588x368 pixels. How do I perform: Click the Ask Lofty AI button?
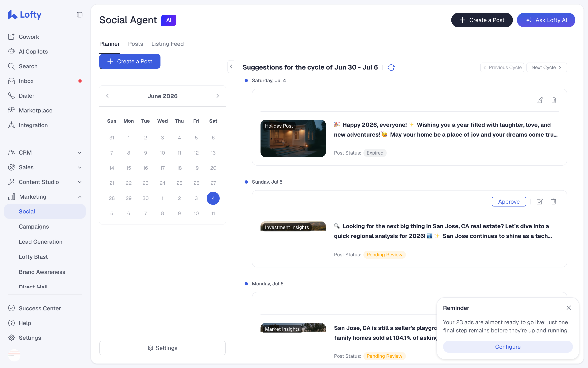click(546, 20)
